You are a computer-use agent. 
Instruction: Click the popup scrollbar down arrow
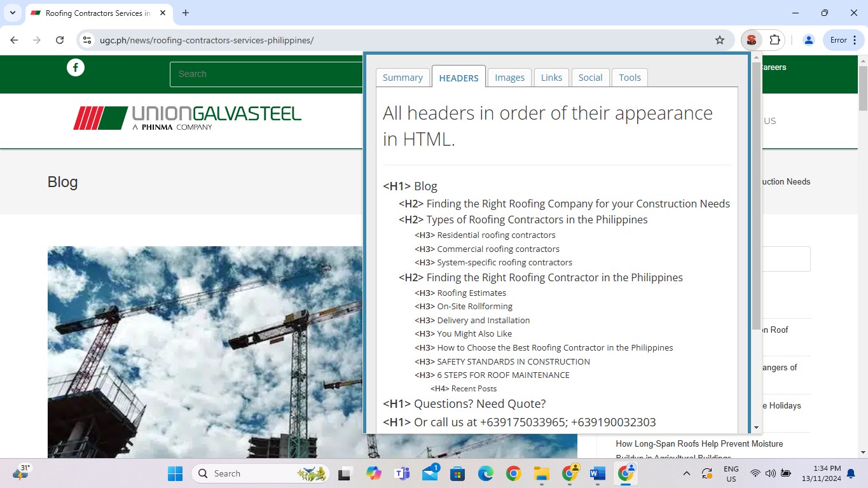click(756, 428)
